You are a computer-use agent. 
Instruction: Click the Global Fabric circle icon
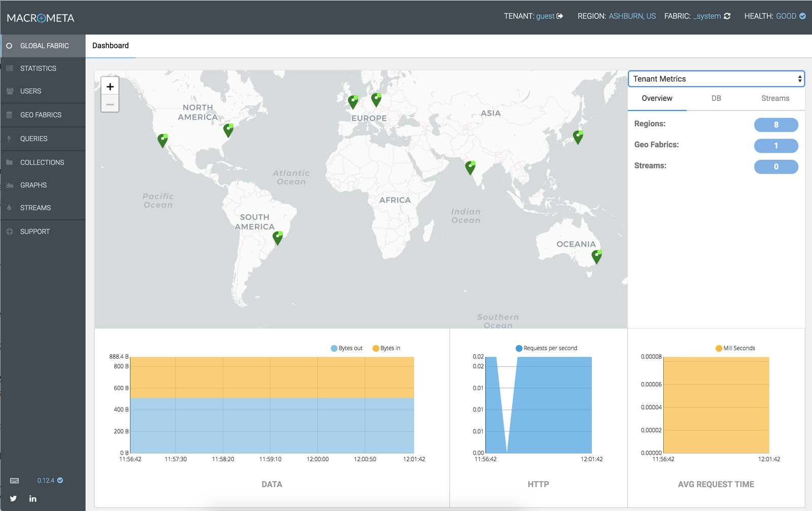tap(9, 46)
